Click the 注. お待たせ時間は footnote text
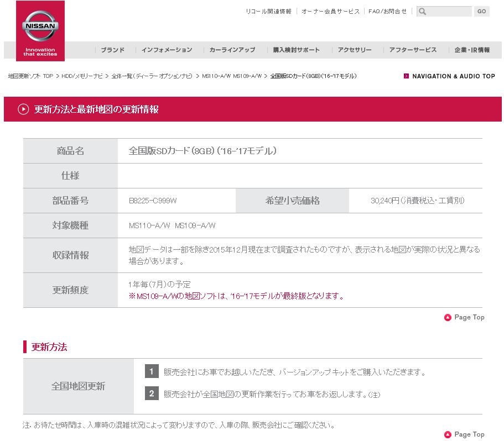The height and width of the screenshot is (441, 504). [x=179, y=426]
